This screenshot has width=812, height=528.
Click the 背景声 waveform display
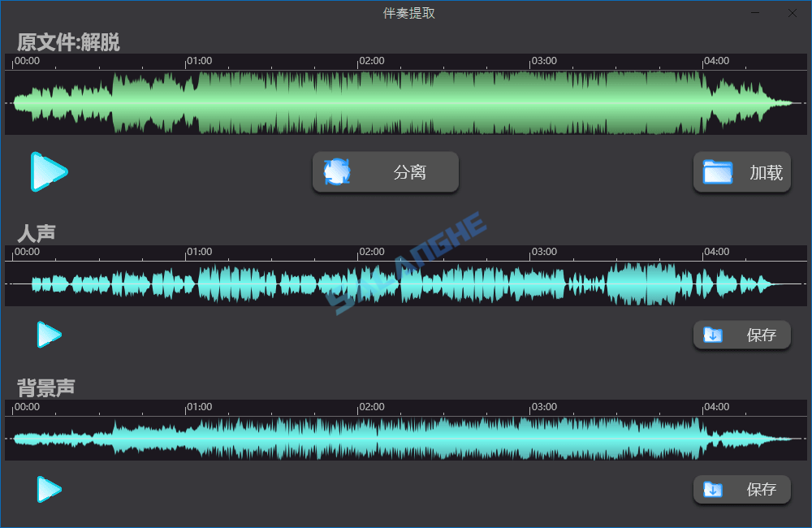coord(406,437)
